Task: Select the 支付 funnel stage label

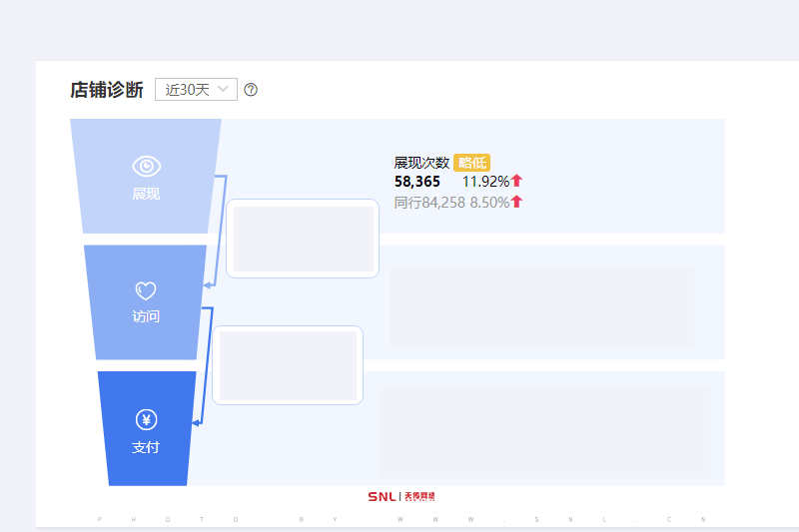Action: (146, 447)
